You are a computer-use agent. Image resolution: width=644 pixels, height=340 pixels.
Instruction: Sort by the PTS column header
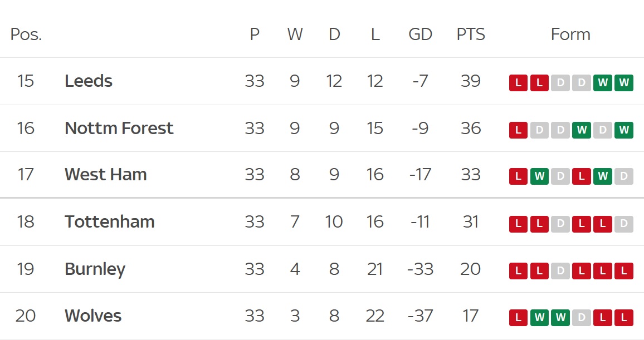pyautogui.click(x=471, y=35)
